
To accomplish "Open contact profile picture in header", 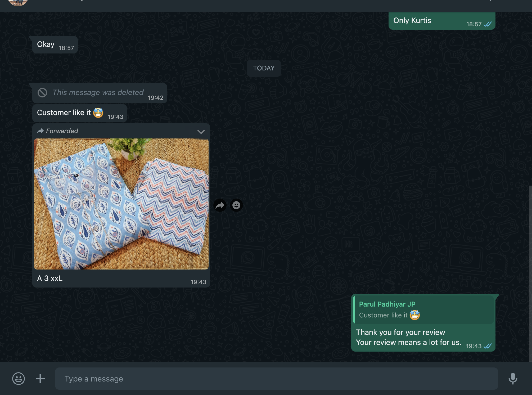I will [x=18, y=2].
